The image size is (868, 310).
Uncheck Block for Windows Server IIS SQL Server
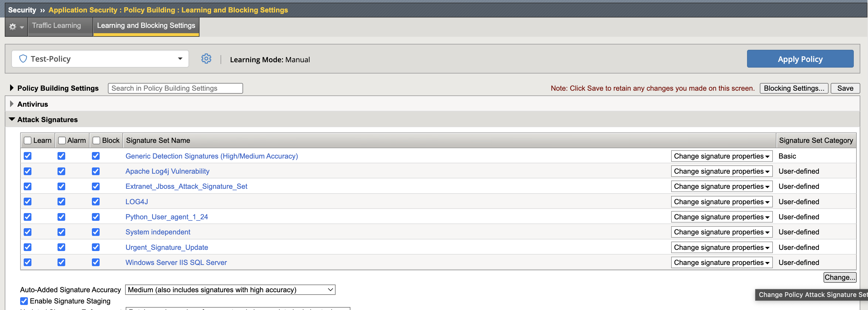[x=96, y=262]
